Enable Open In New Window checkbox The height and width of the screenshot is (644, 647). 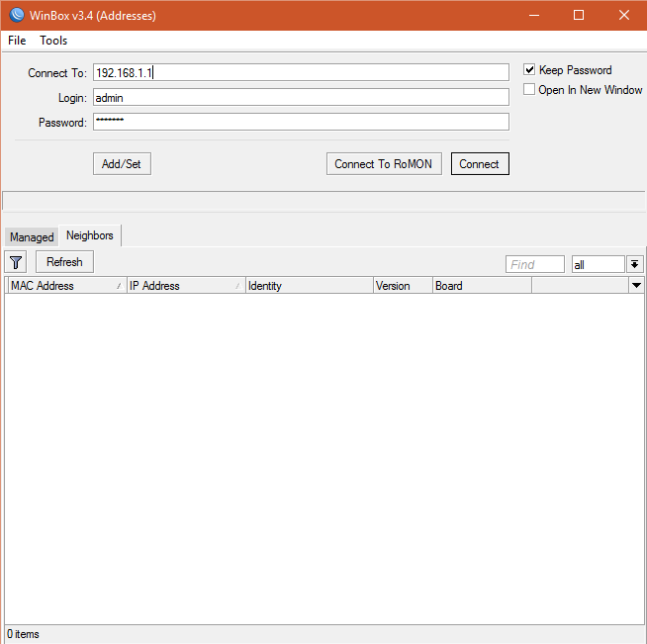click(529, 89)
